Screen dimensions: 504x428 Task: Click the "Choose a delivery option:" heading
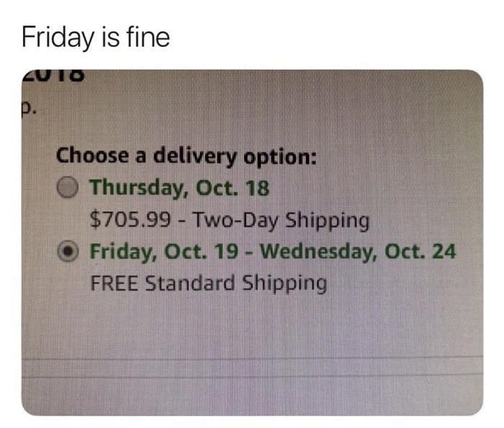(x=186, y=155)
